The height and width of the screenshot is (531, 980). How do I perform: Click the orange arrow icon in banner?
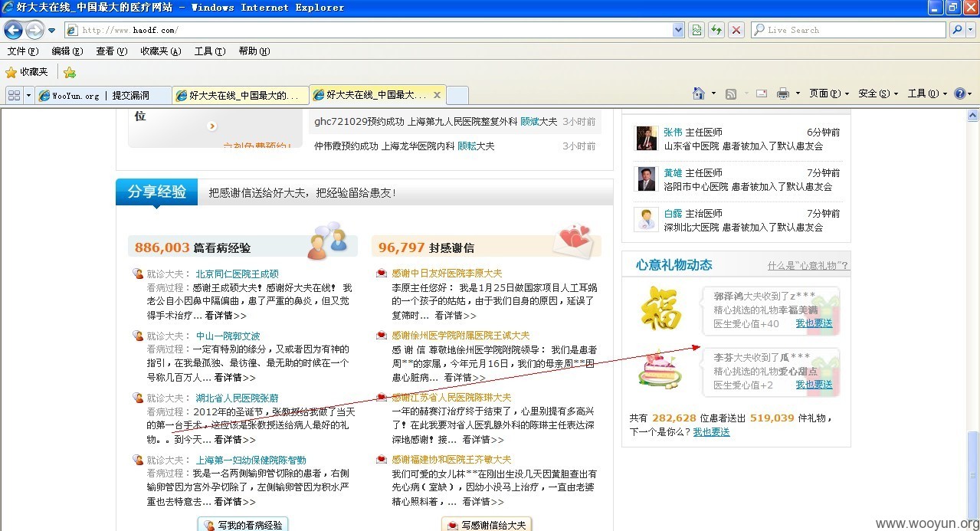[x=212, y=126]
